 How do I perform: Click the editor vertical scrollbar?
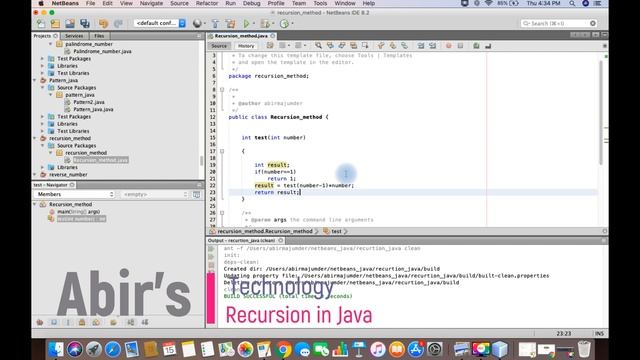tap(600, 112)
